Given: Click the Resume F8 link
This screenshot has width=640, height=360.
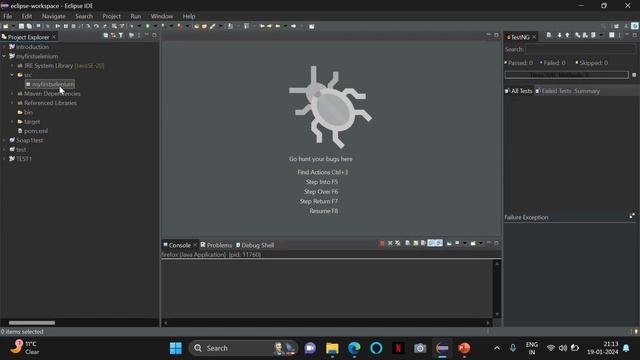Looking at the screenshot, I should [324, 211].
